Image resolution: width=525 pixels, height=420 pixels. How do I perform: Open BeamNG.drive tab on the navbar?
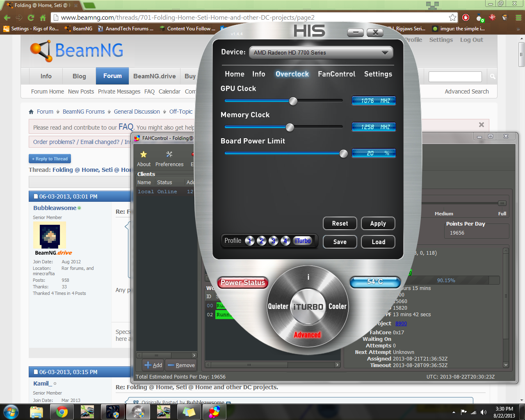[x=154, y=76]
